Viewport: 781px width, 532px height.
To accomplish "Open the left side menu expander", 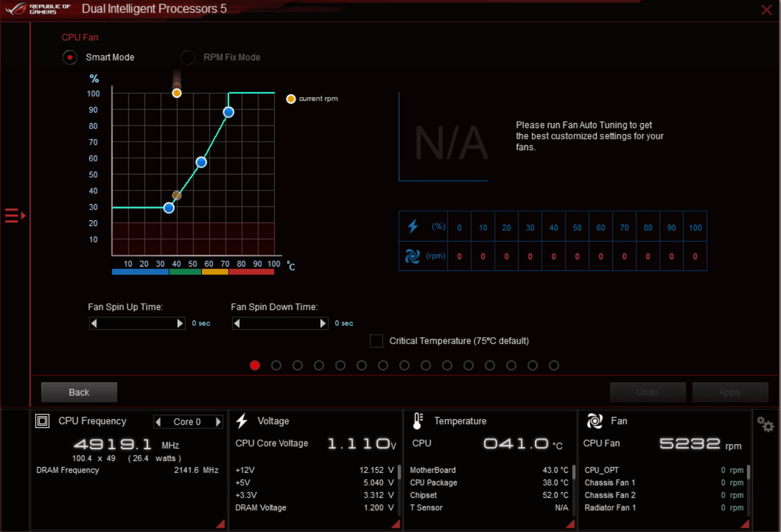I will [x=15, y=215].
